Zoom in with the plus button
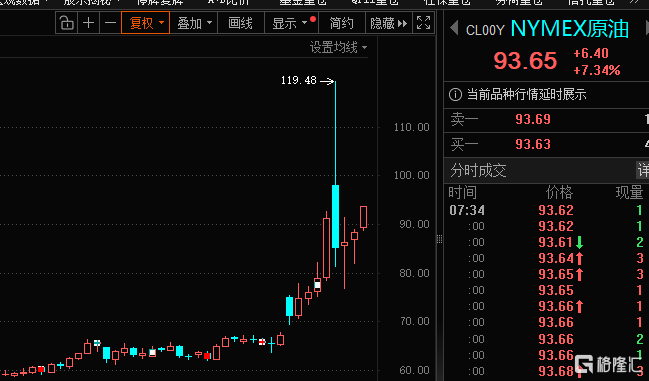The width and height of the screenshot is (649, 381). [x=89, y=23]
